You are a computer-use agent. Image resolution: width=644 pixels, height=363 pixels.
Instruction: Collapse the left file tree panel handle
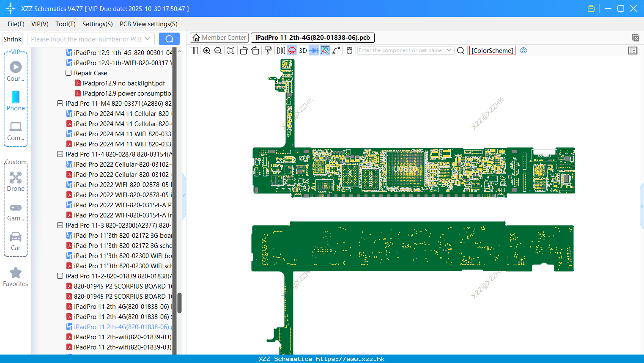pyautogui.click(x=184, y=196)
